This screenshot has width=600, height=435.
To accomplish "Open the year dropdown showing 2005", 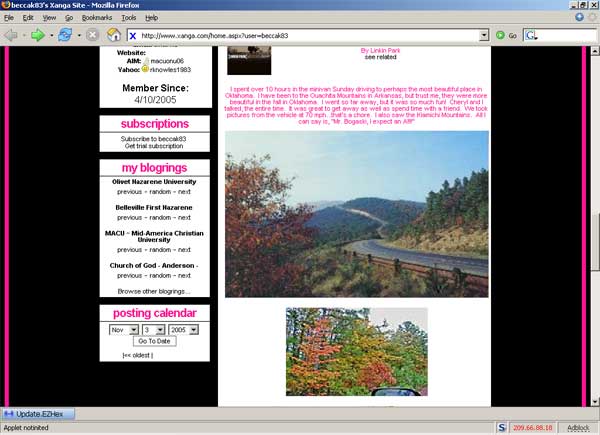I will 184,329.
